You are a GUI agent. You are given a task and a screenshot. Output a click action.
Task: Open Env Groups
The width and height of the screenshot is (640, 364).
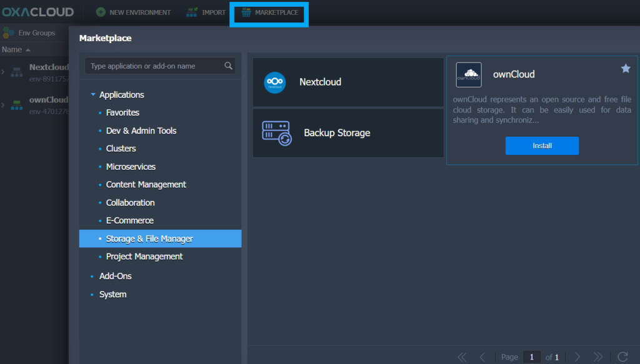(x=29, y=32)
